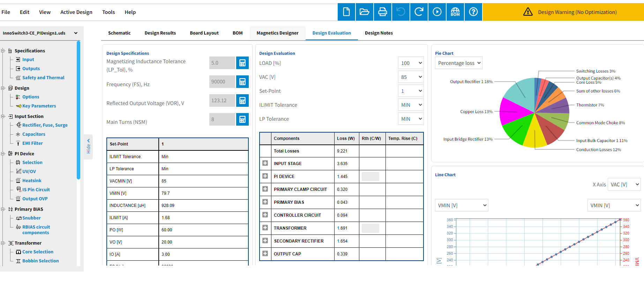Open Help question mark icon
The height and width of the screenshot is (283, 644).
point(473,12)
